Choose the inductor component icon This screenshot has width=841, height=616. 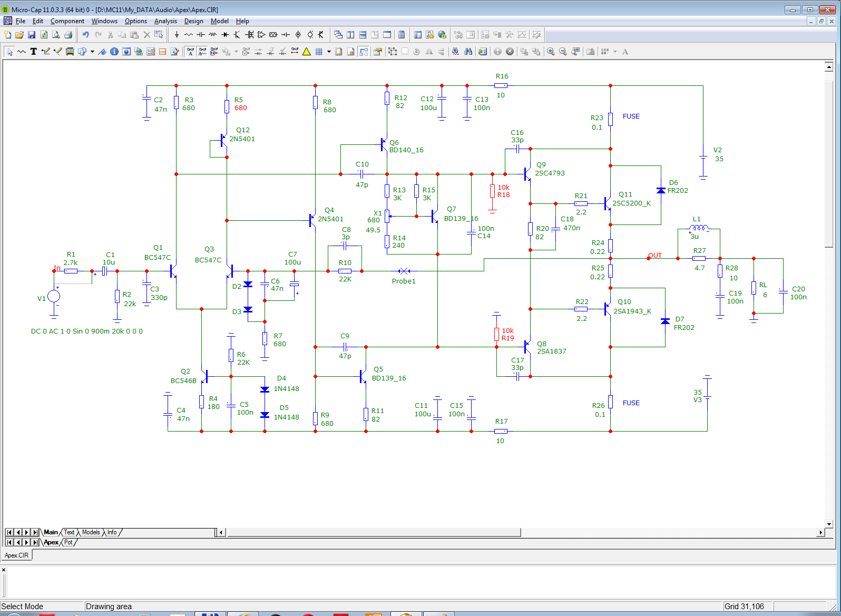(x=213, y=35)
